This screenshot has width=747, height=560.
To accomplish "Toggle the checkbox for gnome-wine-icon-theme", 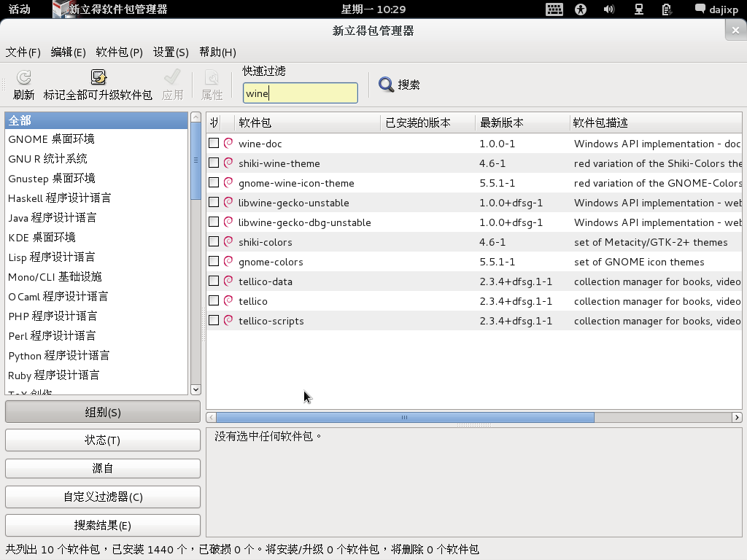I will pyautogui.click(x=214, y=182).
